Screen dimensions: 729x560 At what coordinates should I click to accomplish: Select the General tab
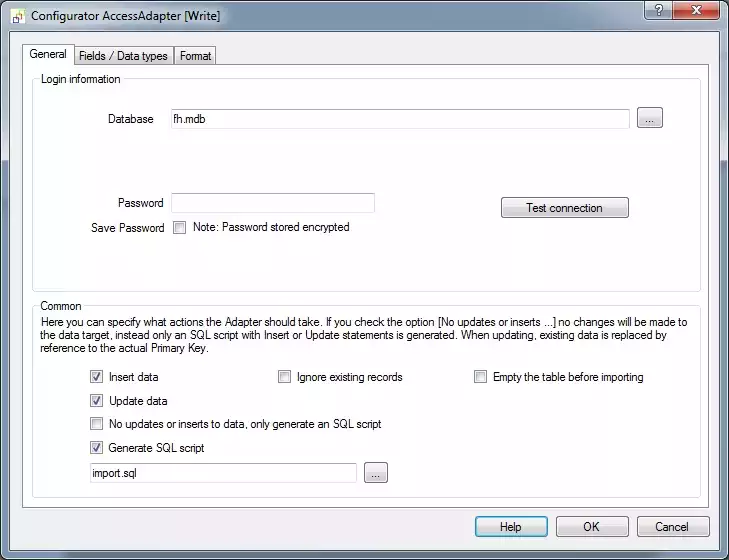coord(48,55)
